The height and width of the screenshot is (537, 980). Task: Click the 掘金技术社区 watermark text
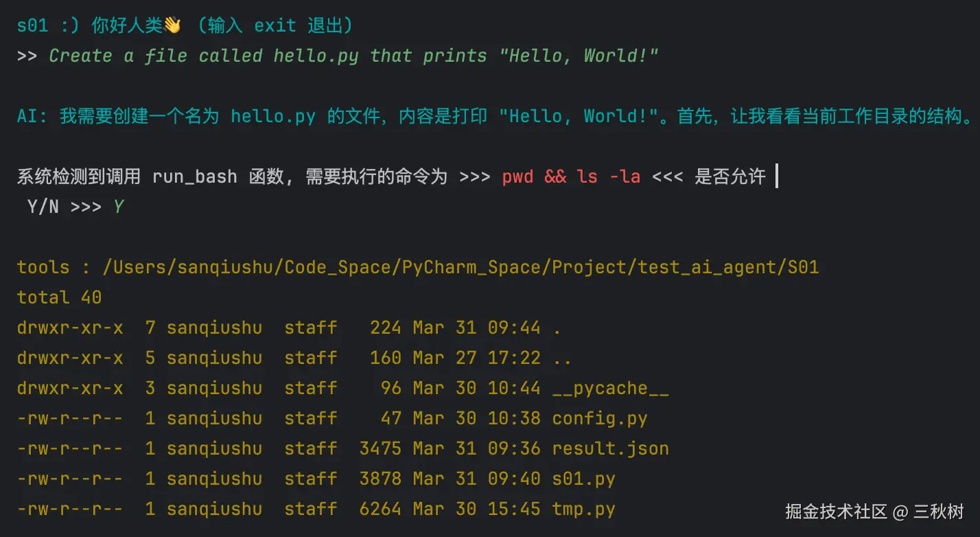837,511
